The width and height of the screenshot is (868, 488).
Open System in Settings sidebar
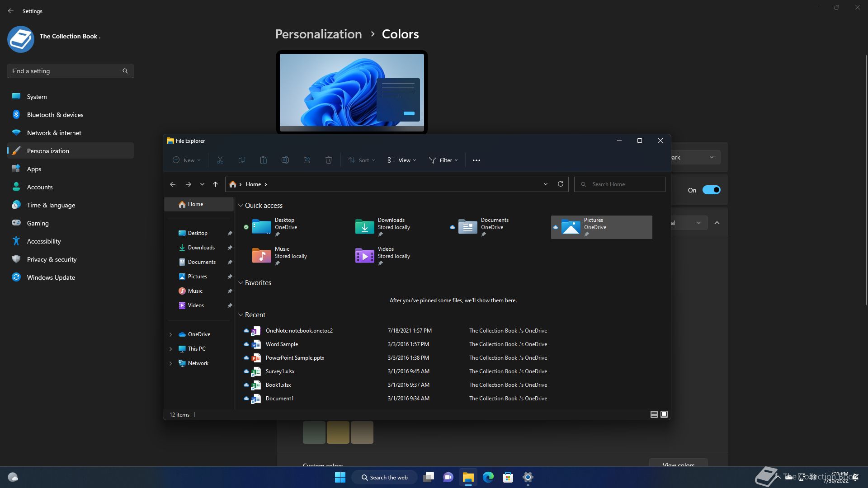(71, 97)
